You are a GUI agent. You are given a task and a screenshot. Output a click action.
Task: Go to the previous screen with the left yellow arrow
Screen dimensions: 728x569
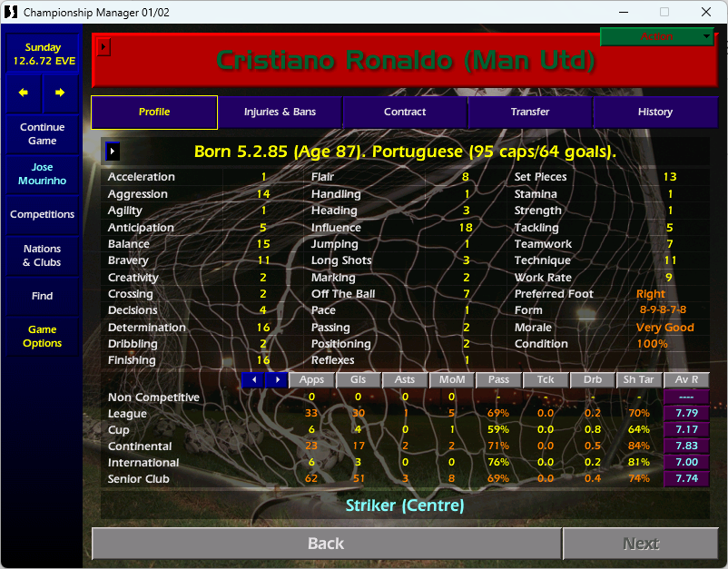coord(24,93)
